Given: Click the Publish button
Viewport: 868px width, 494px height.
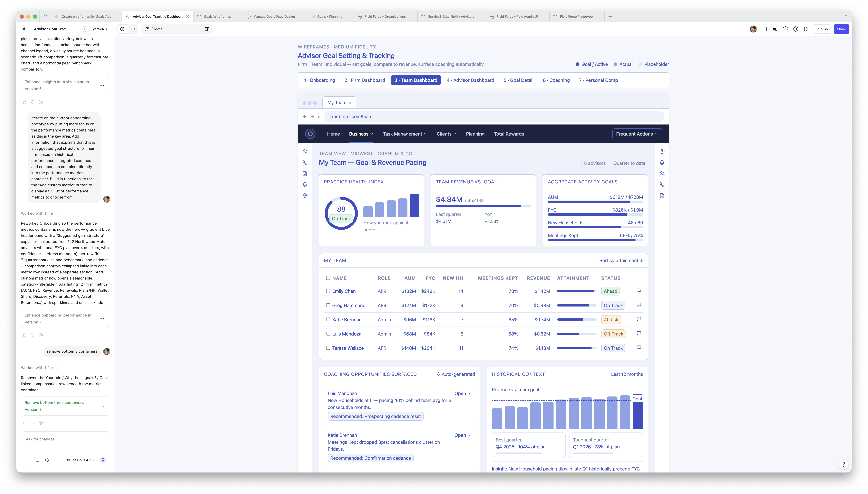Looking at the screenshot, I should [x=822, y=29].
